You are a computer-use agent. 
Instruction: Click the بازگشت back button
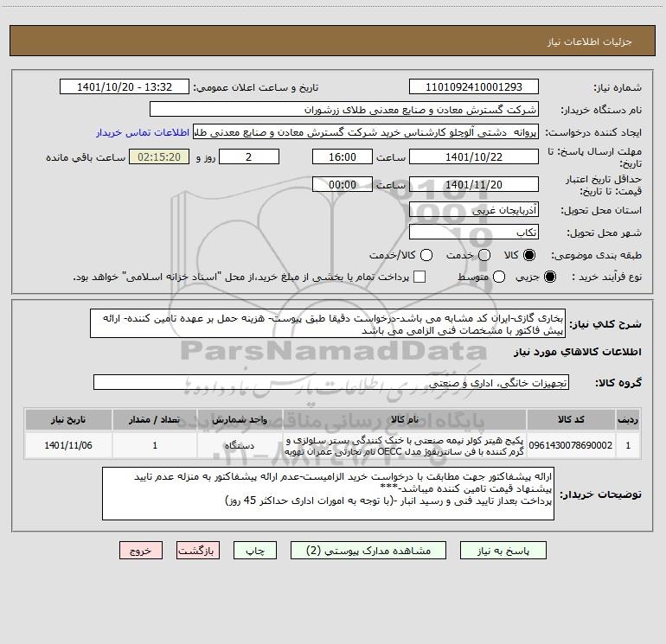tap(198, 551)
